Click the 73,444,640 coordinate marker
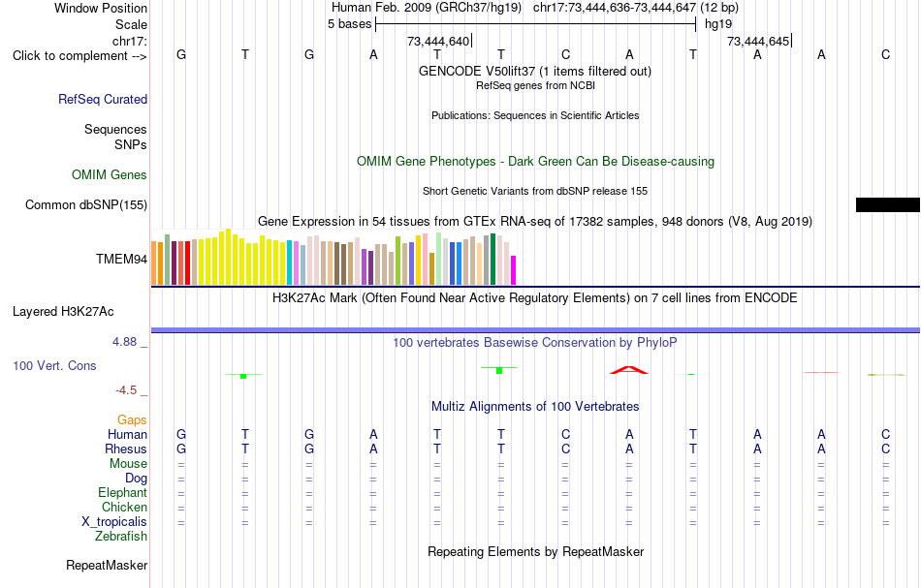 438,41
